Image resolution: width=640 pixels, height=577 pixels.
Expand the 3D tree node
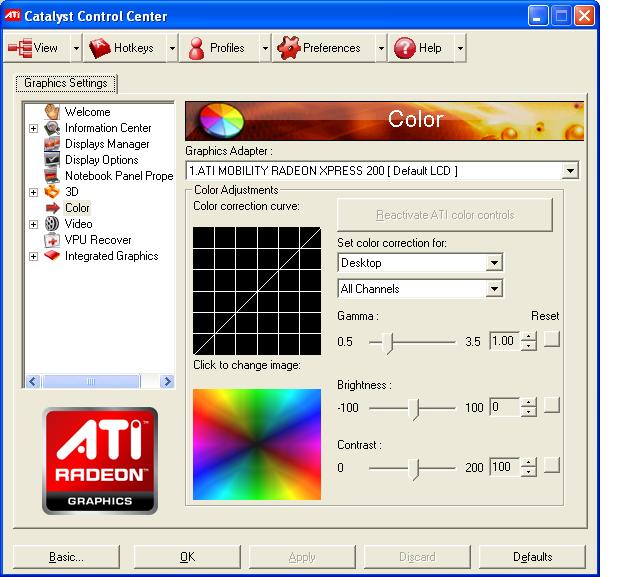click(x=33, y=192)
